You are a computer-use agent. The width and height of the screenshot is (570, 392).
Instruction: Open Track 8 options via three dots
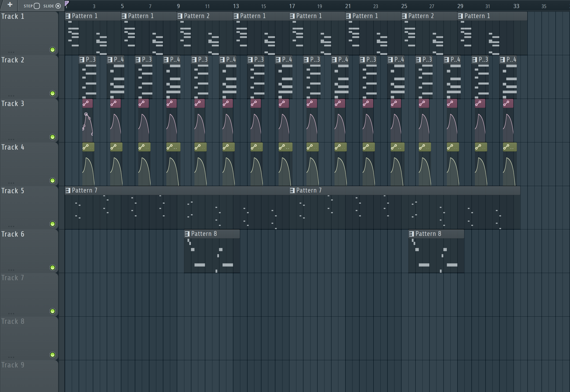[11, 357]
